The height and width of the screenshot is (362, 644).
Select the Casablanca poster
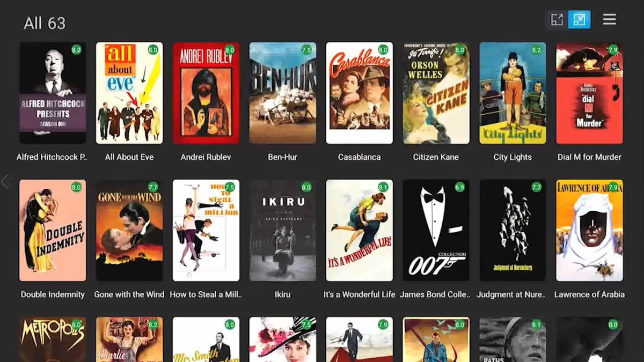click(x=360, y=93)
